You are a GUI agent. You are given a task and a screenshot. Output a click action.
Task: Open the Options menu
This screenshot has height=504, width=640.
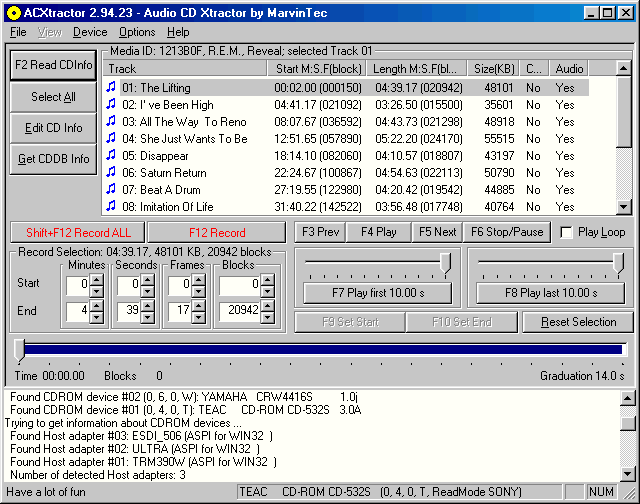(x=137, y=32)
